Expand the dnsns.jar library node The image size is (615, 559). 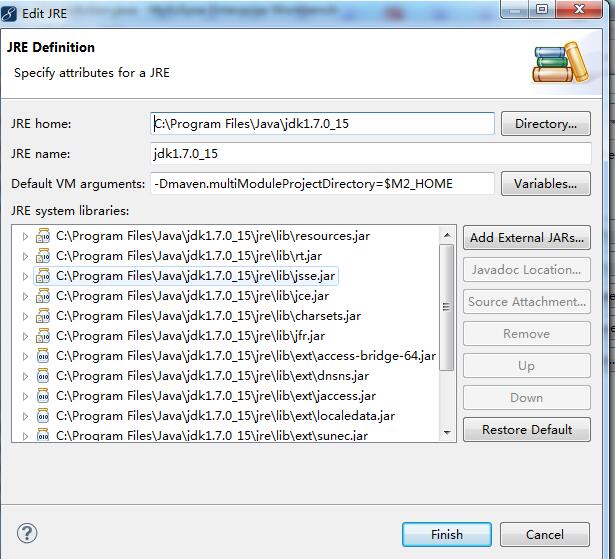(25, 376)
